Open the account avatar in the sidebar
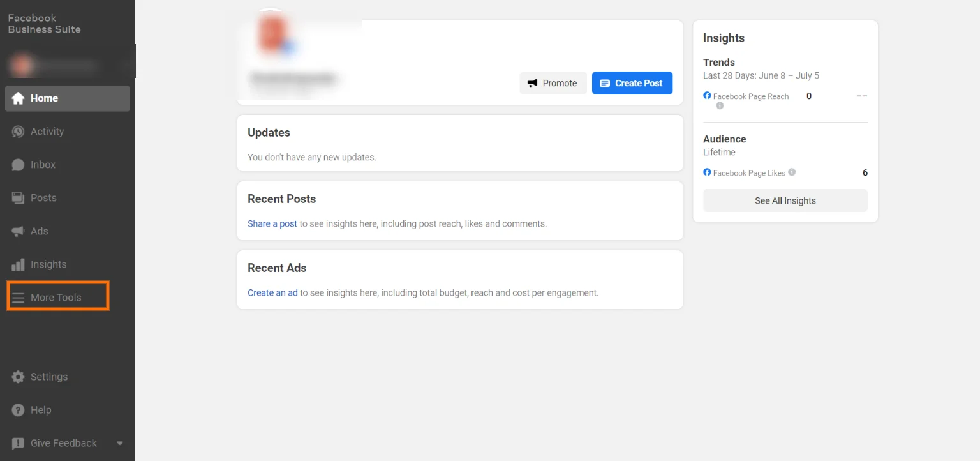 coord(22,65)
